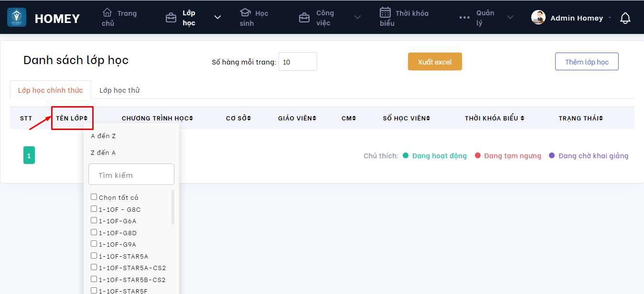Choose the A đến Z sort option
This screenshot has width=644, height=294.
(x=104, y=136)
